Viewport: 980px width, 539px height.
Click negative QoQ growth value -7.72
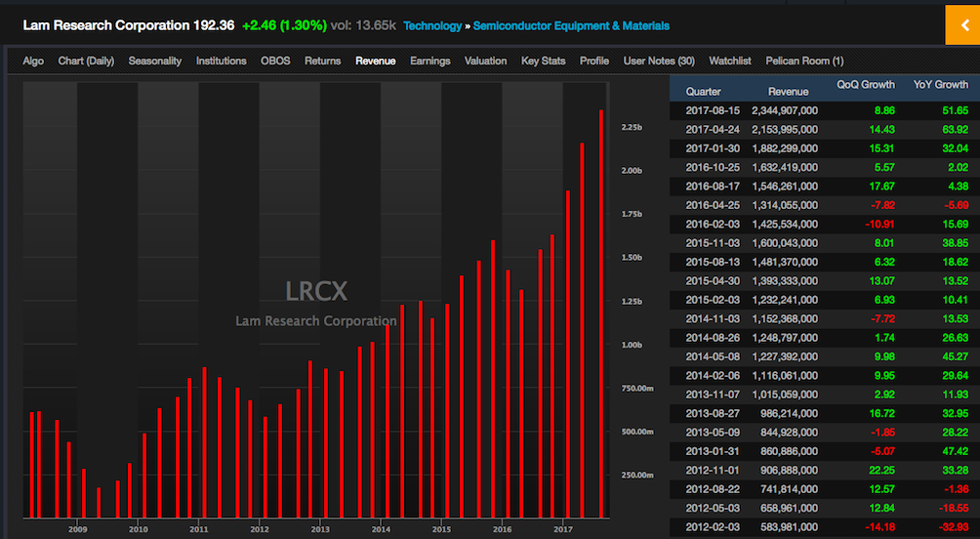(882, 318)
